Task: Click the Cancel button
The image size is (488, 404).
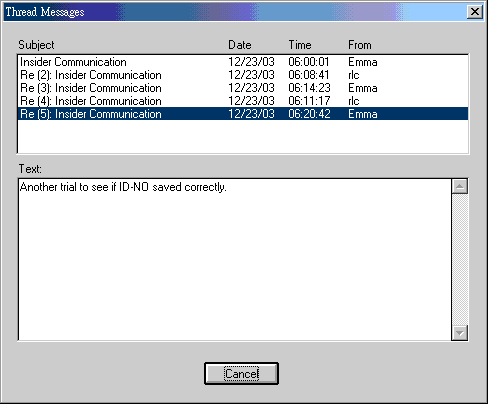Action: (x=241, y=373)
